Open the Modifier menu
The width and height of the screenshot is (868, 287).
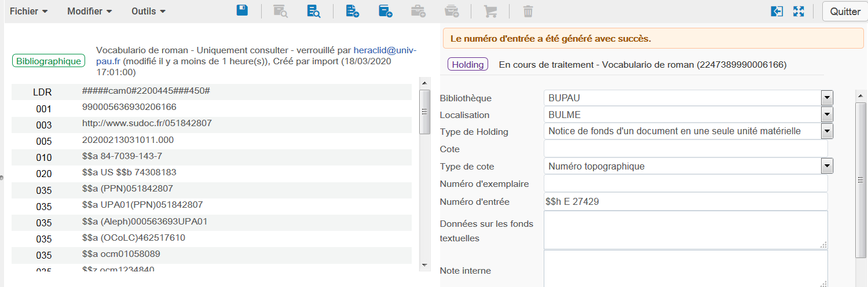(89, 11)
